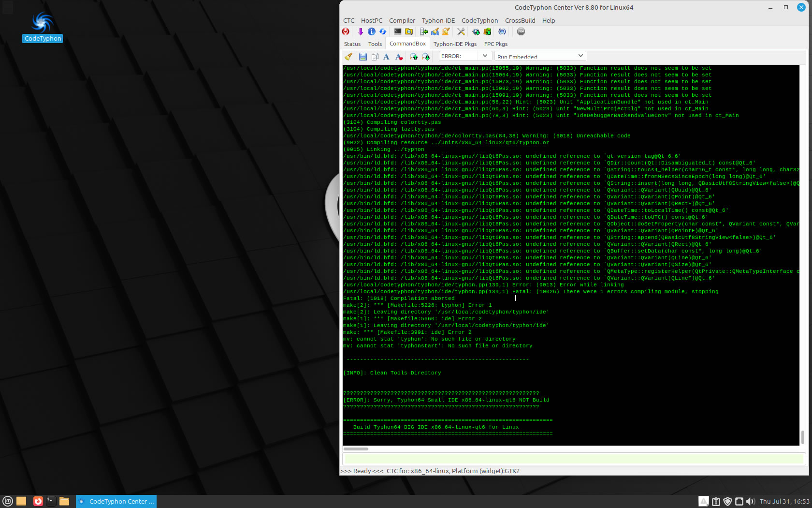The image size is (812, 508).
Task: Click the purple download arrow icon
Action: coord(360,31)
